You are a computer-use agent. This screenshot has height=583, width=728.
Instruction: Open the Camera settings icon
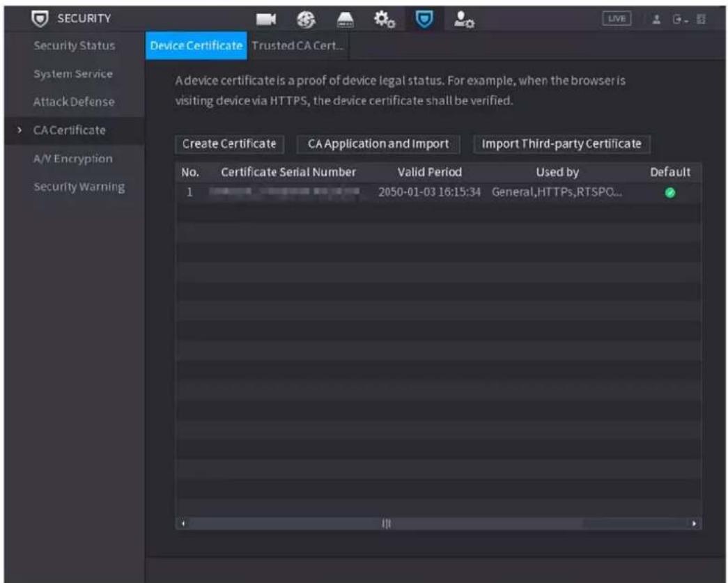[266, 20]
